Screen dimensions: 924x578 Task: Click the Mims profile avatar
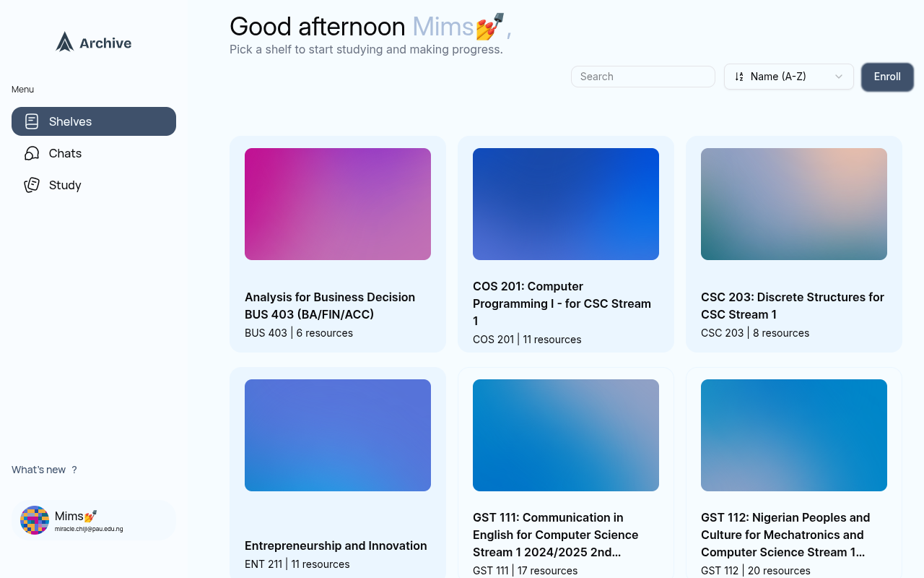pyautogui.click(x=35, y=520)
